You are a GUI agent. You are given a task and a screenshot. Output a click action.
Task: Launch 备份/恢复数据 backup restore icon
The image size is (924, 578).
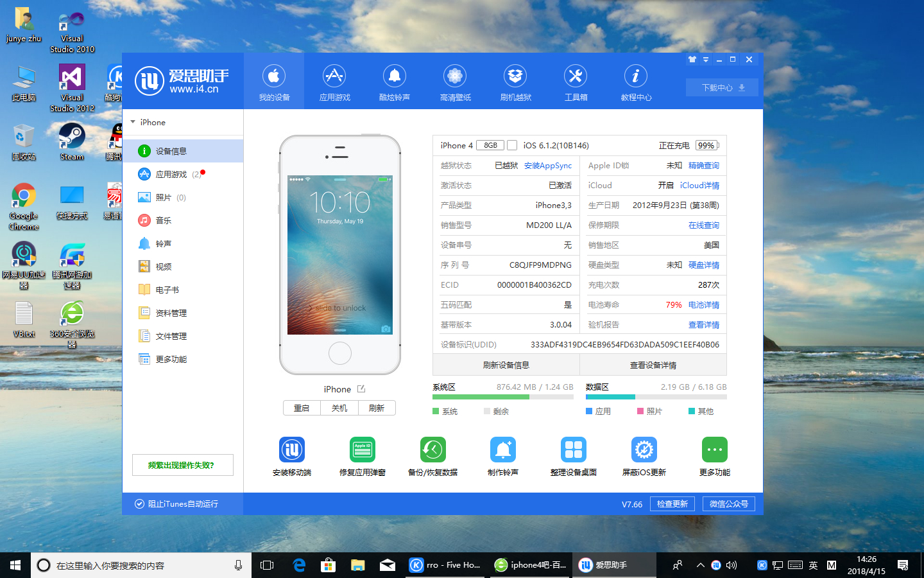coord(433,450)
